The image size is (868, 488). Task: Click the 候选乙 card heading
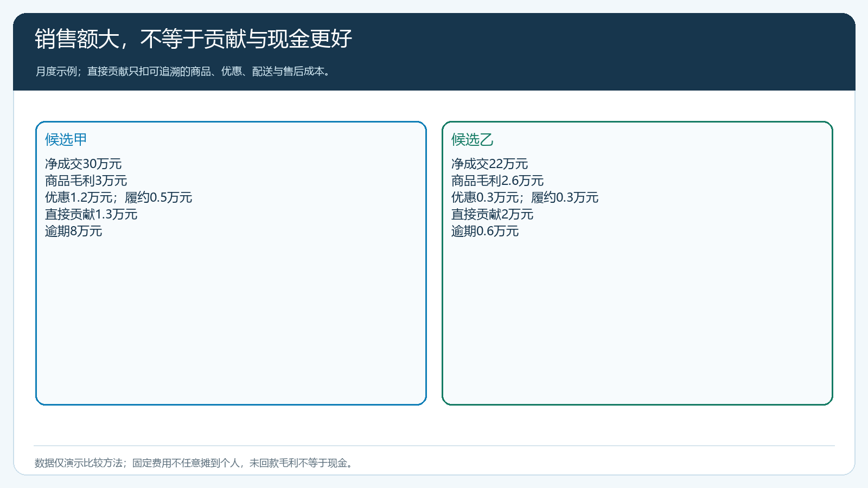point(473,139)
